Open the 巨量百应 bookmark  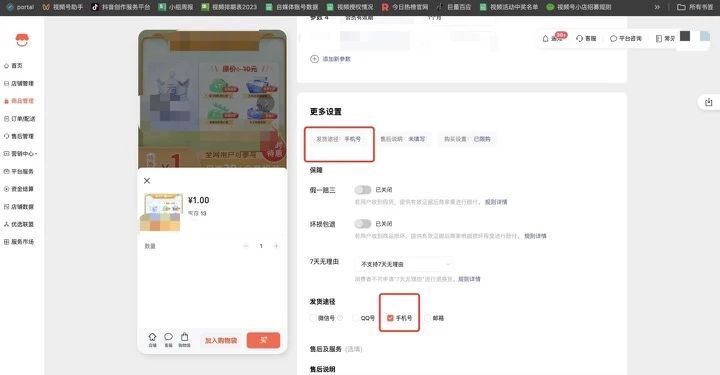(454, 7)
